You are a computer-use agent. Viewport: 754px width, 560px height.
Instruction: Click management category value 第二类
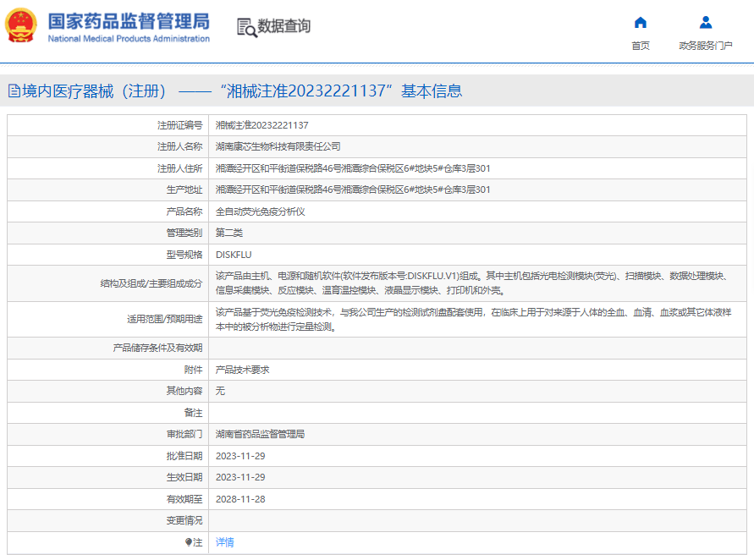coord(228,233)
